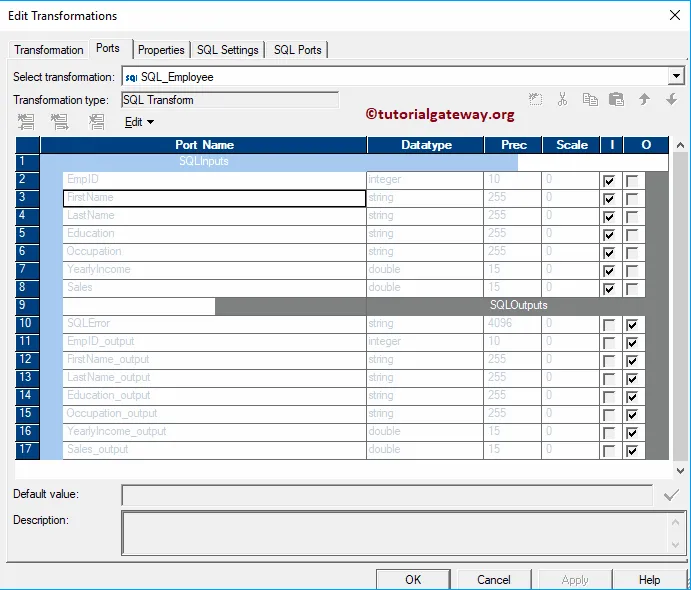
Task: Move port up with up arrow icon
Action: click(x=644, y=99)
